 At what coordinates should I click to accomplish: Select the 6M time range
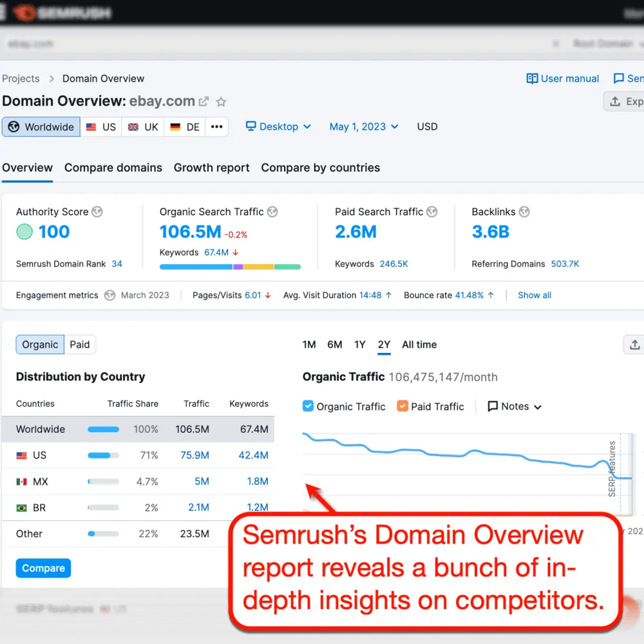[x=335, y=345]
